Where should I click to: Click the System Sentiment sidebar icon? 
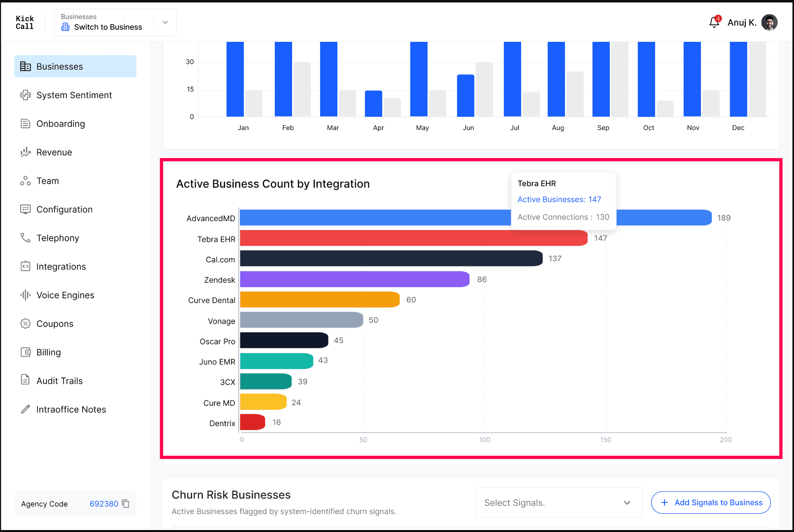(26, 95)
